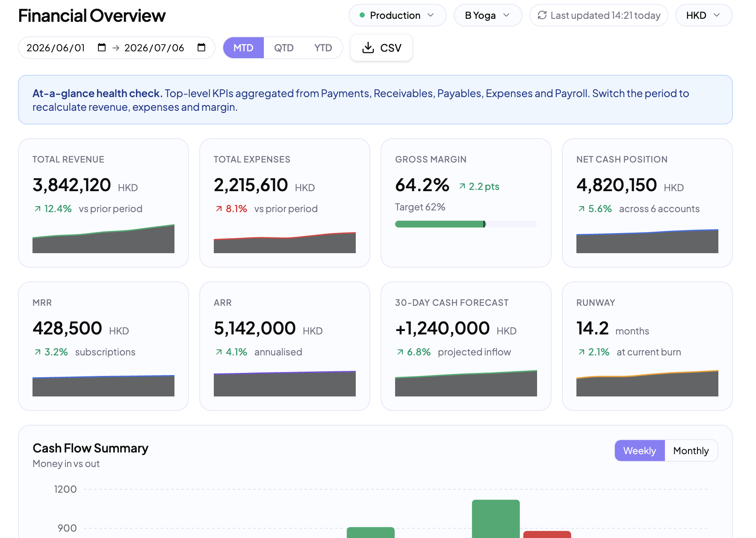This screenshot has width=756, height=538.
Task: Click the 'at current burn' label
Action: point(649,352)
